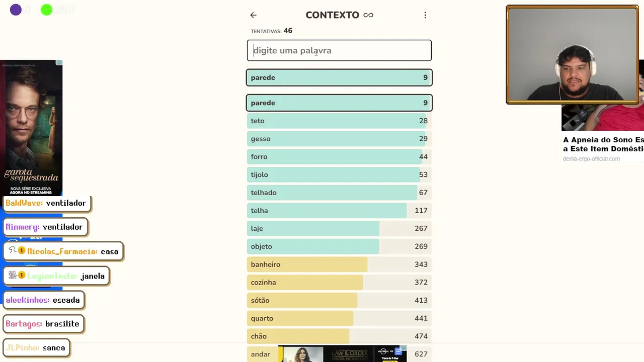
Task: Open the three-dot options menu
Action: point(425,15)
